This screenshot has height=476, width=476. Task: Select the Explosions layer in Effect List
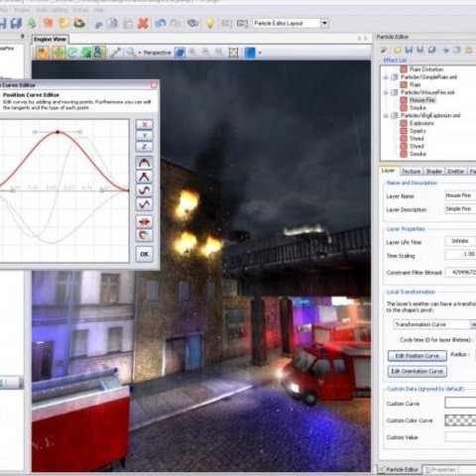(x=421, y=123)
